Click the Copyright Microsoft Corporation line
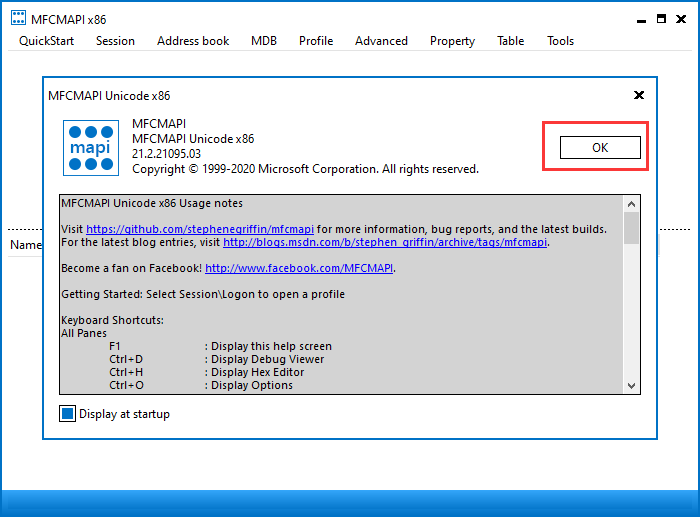The width and height of the screenshot is (700, 517). tap(305, 169)
